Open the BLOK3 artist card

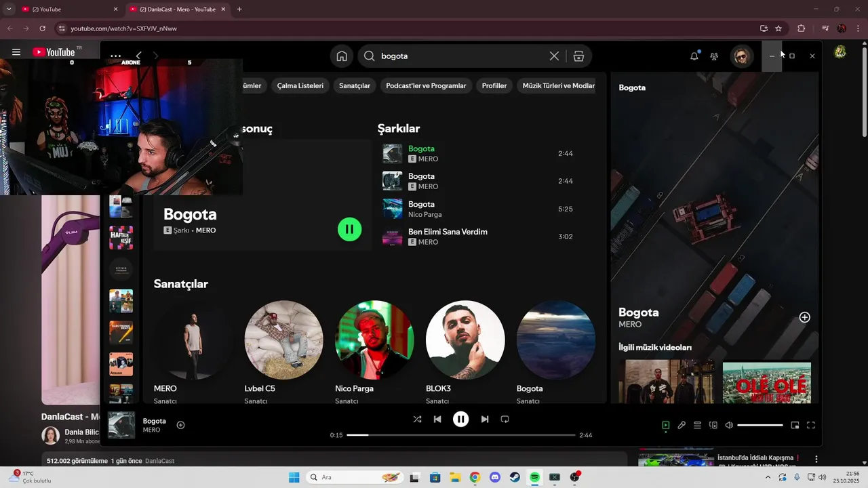click(x=465, y=352)
